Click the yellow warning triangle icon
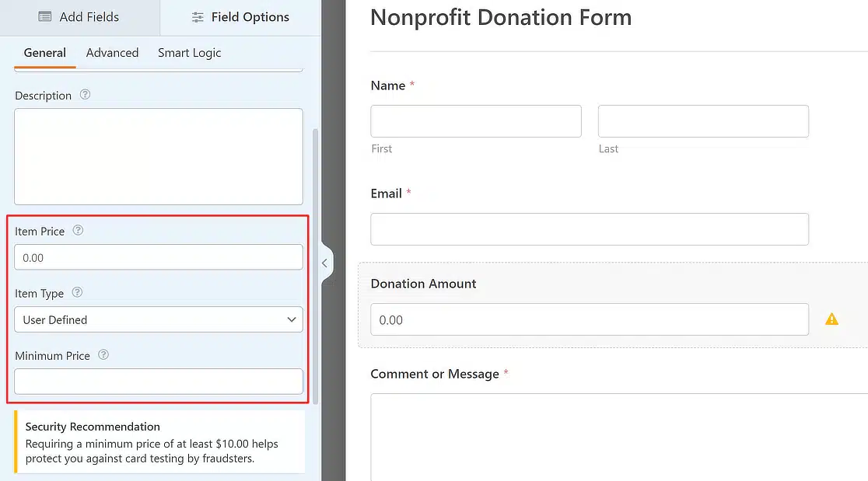 (831, 319)
